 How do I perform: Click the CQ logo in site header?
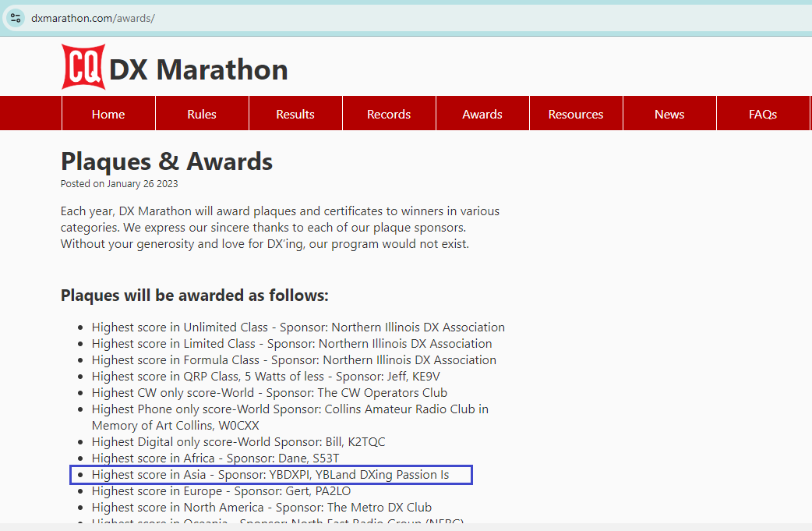pyautogui.click(x=83, y=67)
